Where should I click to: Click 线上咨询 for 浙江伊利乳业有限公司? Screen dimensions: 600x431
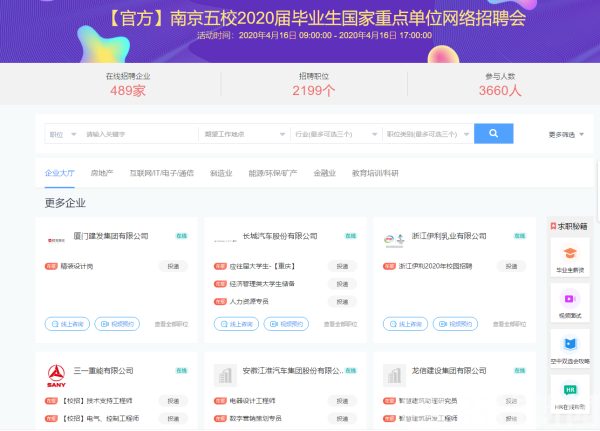click(x=406, y=324)
